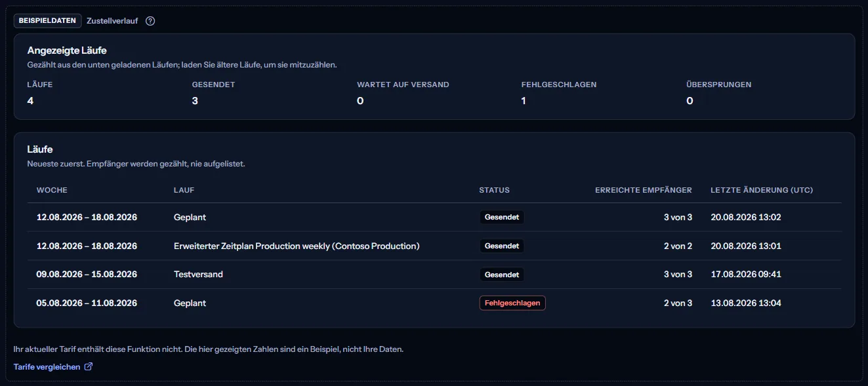868x386 pixels.
Task: Click the LETZTE ÄNDERUNG (UTC) column header
Action: click(762, 190)
